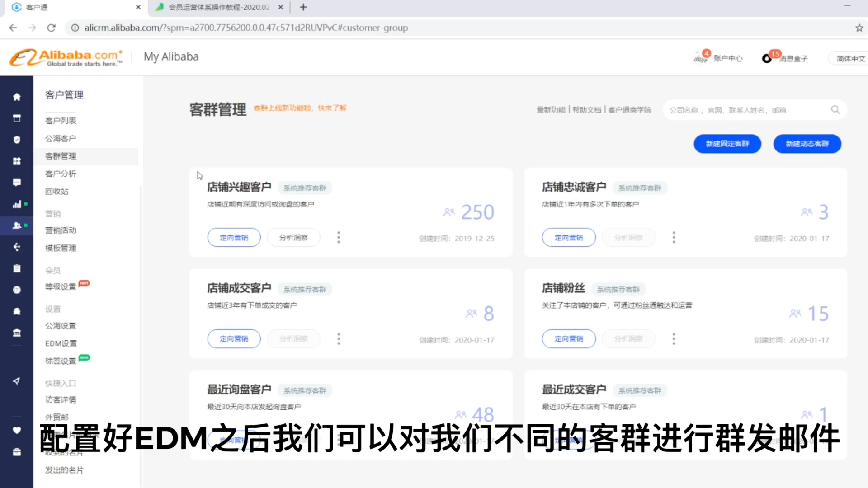The height and width of the screenshot is (488, 868).
Task: Click 定向营销 on 店铺忠诚客户 card
Action: (569, 238)
